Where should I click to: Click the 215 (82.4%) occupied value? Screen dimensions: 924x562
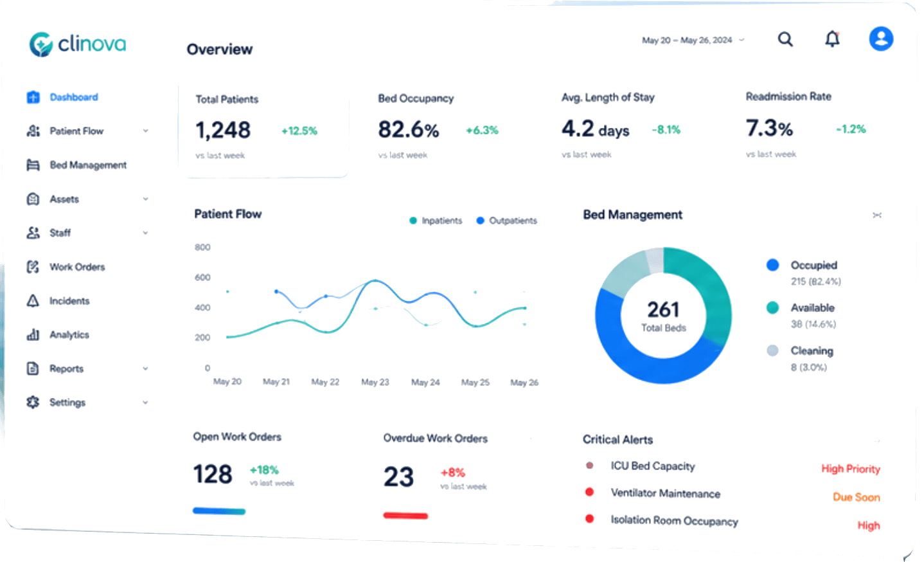815,282
